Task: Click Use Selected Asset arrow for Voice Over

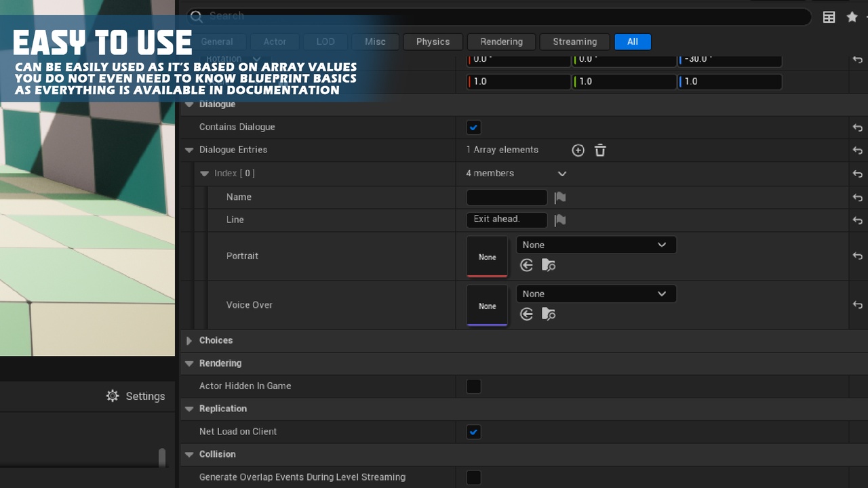Action: [x=527, y=314]
